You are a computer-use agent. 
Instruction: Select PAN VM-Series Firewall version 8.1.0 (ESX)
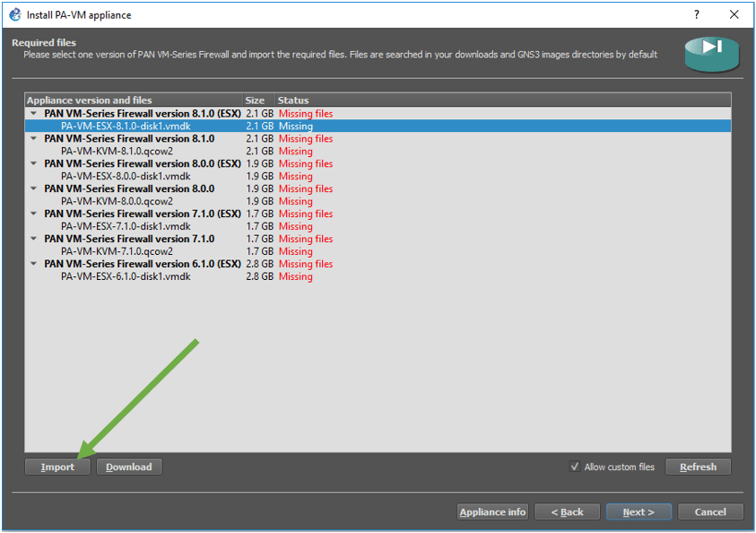tap(378, 113)
